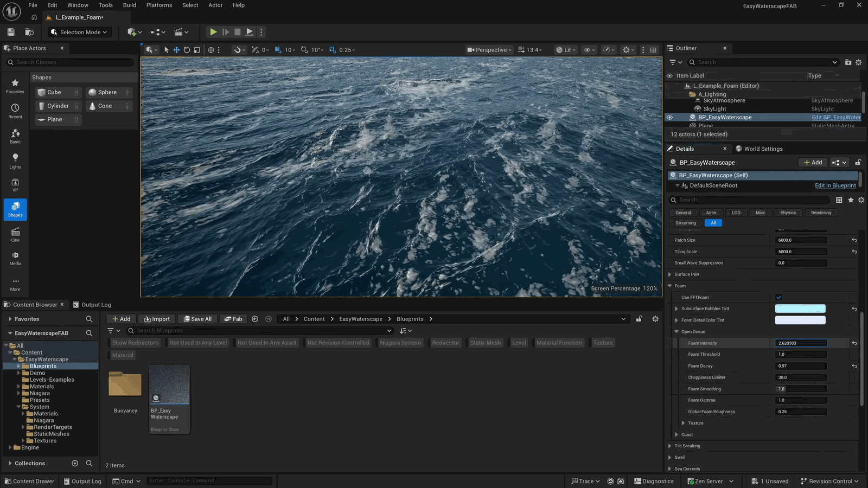The width and height of the screenshot is (868, 488).
Task: Lock the Details panel selection
Action: [x=858, y=163]
